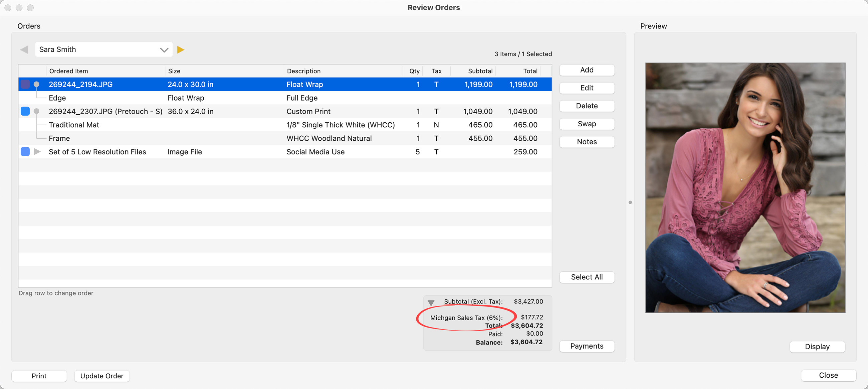Click gray status dot on 269244_2194.JPG row
Viewport: 868px width, 389px height.
[36, 84]
